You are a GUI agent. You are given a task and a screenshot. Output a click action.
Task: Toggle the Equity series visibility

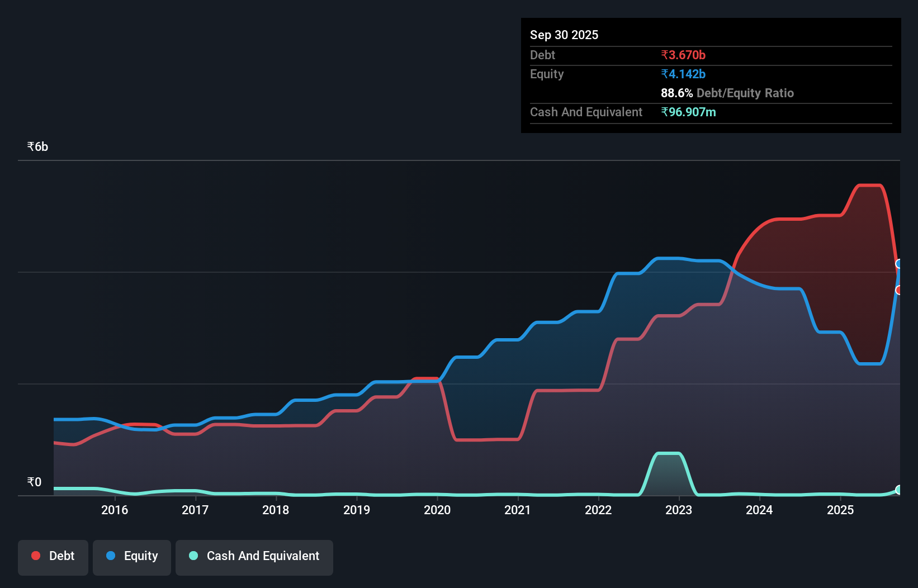click(131, 557)
